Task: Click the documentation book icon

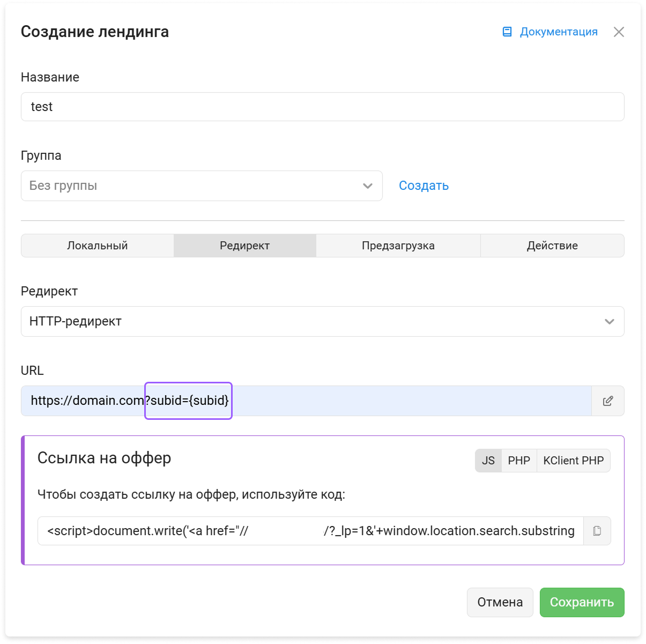Action: pyautogui.click(x=507, y=32)
